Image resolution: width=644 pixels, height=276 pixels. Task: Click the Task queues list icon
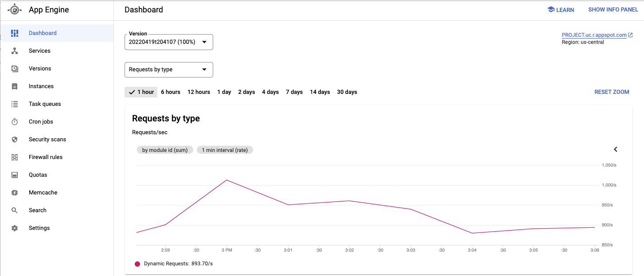(15, 104)
